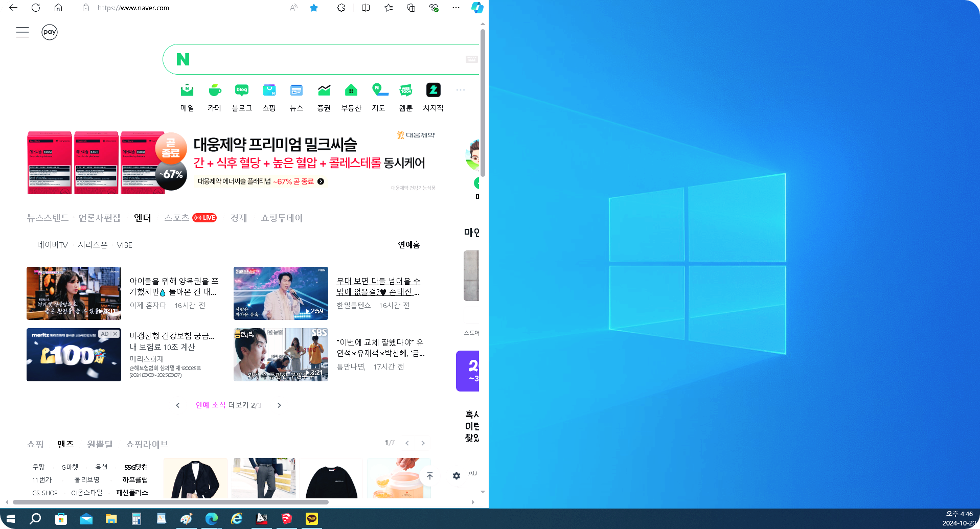Viewport: 980px width, 529px height.
Task: Open Copilot sidebar icon
Action: 477,8
